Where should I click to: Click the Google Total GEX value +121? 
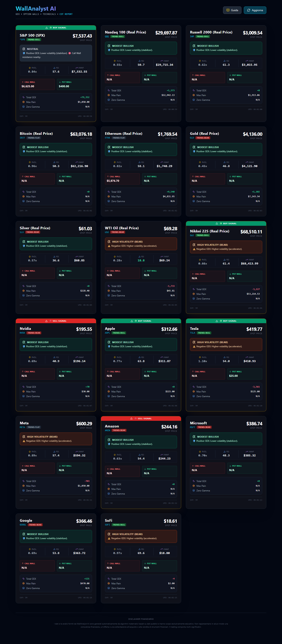87,579
